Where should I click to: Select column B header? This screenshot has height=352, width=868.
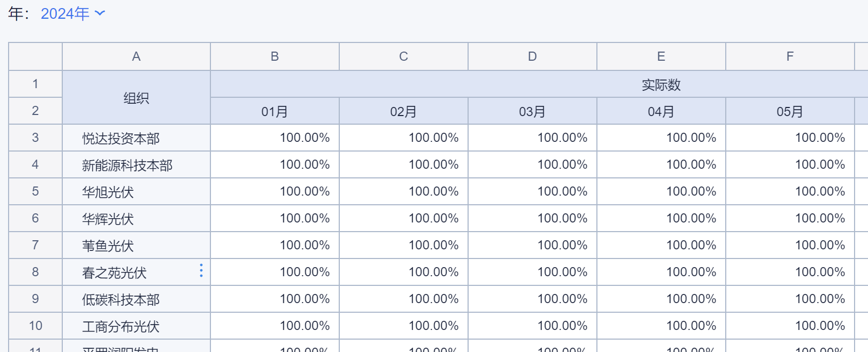coord(275,56)
